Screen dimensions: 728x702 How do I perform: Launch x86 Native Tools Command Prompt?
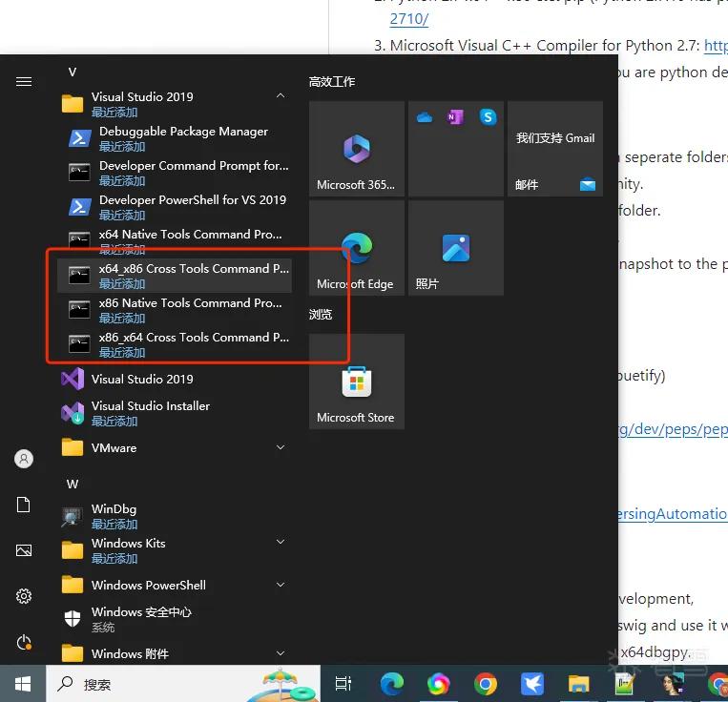coord(174,310)
